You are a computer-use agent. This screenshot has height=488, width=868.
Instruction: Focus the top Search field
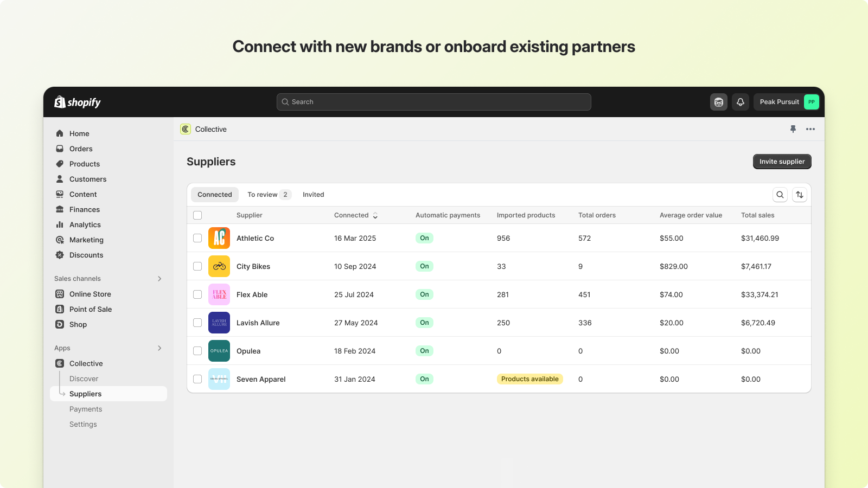pos(434,102)
